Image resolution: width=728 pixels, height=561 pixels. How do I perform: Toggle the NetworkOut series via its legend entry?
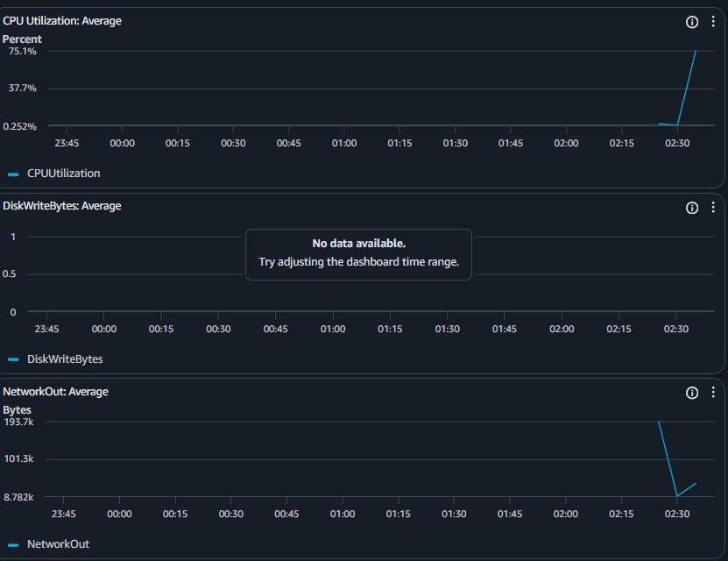58,543
